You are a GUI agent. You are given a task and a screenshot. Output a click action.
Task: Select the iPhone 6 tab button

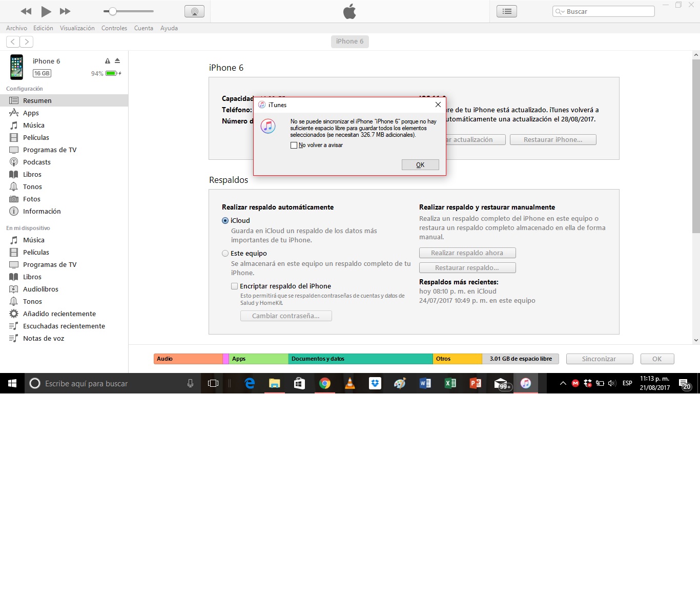[350, 41]
